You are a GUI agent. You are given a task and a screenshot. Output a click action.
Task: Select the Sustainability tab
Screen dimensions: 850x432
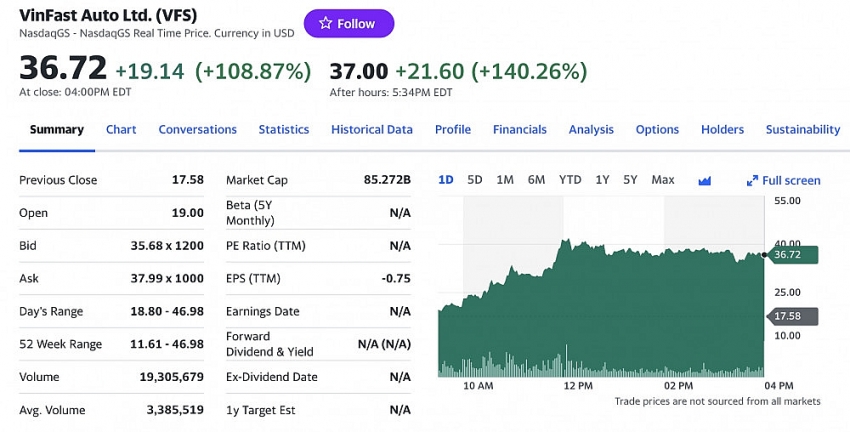tap(802, 130)
